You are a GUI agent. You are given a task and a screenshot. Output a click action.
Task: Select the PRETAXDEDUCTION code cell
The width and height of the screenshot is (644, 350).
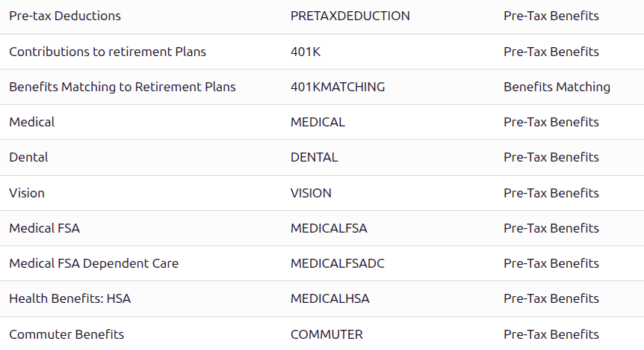point(350,16)
